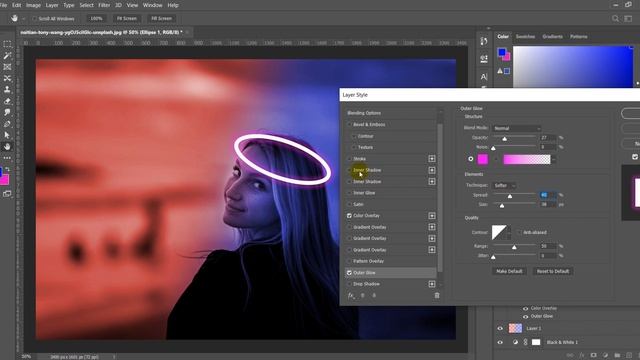640x360 pixels.
Task: Click the out-of-gamut warning triangle icon
Action: pos(500,71)
